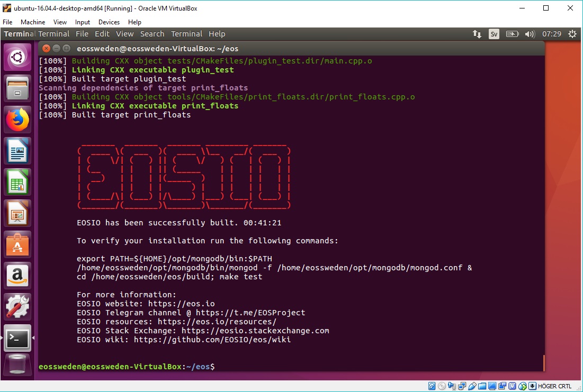This screenshot has width=583, height=392.
Task: Launch LibreOffice Calc from the dock
Action: click(17, 182)
